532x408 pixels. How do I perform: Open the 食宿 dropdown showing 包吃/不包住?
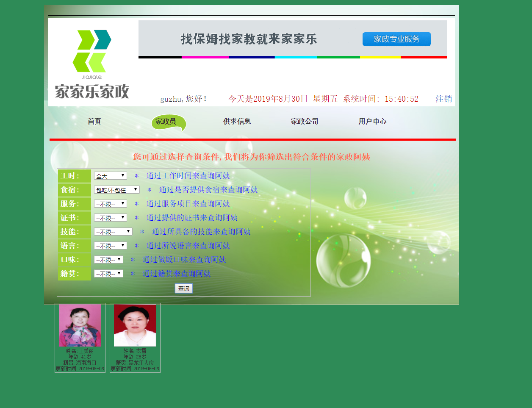pos(116,189)
